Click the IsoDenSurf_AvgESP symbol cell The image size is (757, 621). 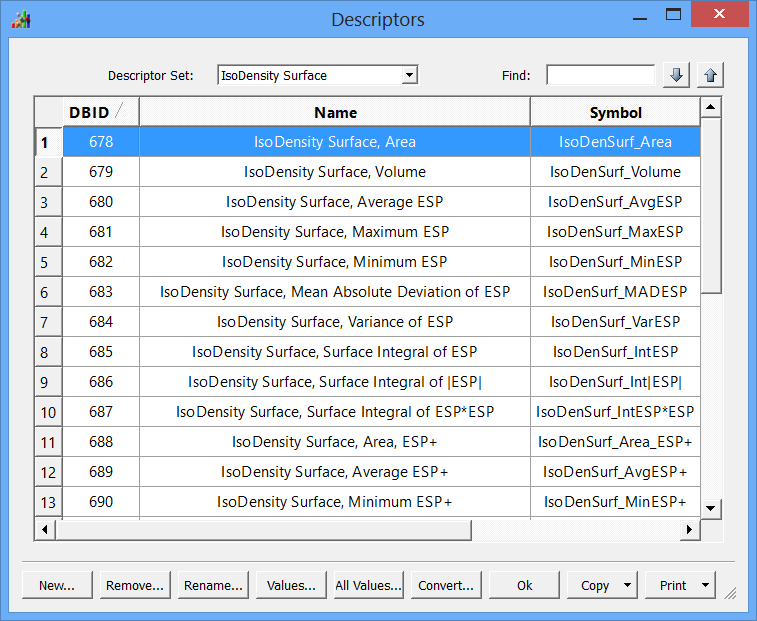coord(616,202)
